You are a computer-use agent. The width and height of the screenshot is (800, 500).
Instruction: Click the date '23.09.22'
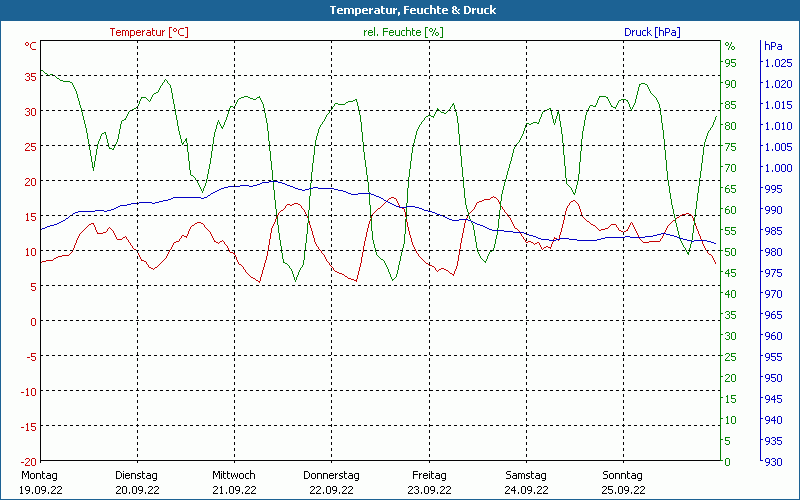click(429, 490)
